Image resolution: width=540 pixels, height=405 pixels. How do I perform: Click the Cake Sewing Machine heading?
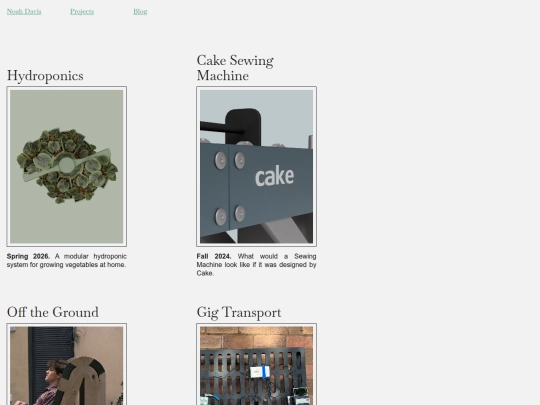[x=235, y=68]
